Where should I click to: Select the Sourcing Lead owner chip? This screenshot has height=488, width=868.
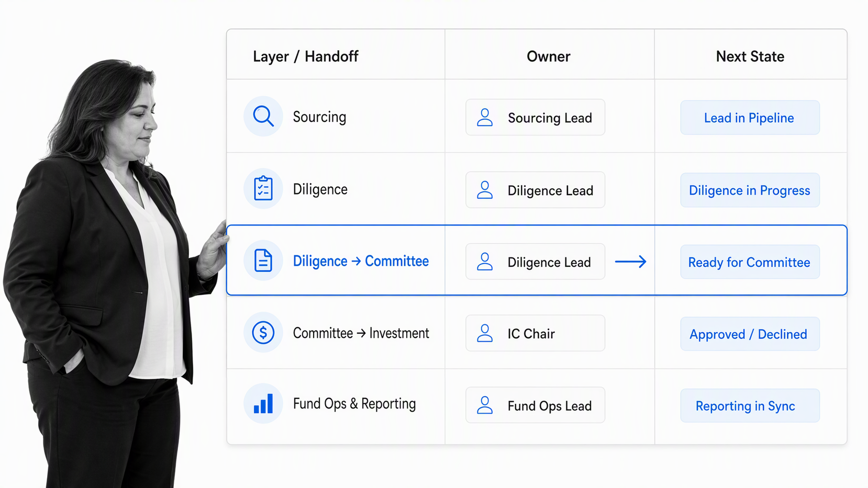click(535, 117)
